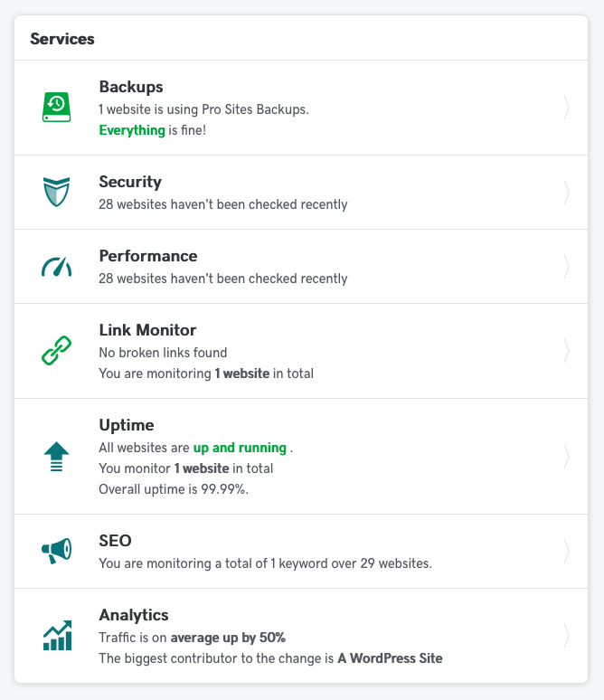The image size is (604, 700).
Task: Open the Uptime row chevron
Action: pyautogui.click(x=566, y=456)
